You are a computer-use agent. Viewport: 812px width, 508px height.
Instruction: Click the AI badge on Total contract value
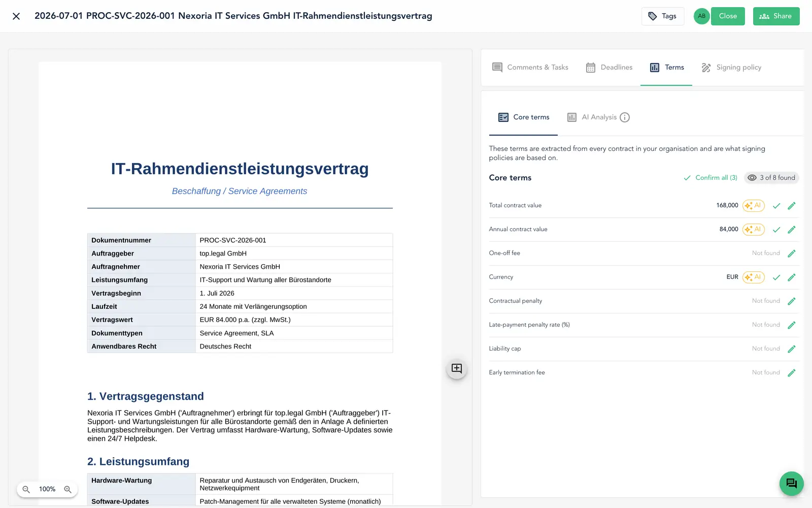tap(754, 206)
